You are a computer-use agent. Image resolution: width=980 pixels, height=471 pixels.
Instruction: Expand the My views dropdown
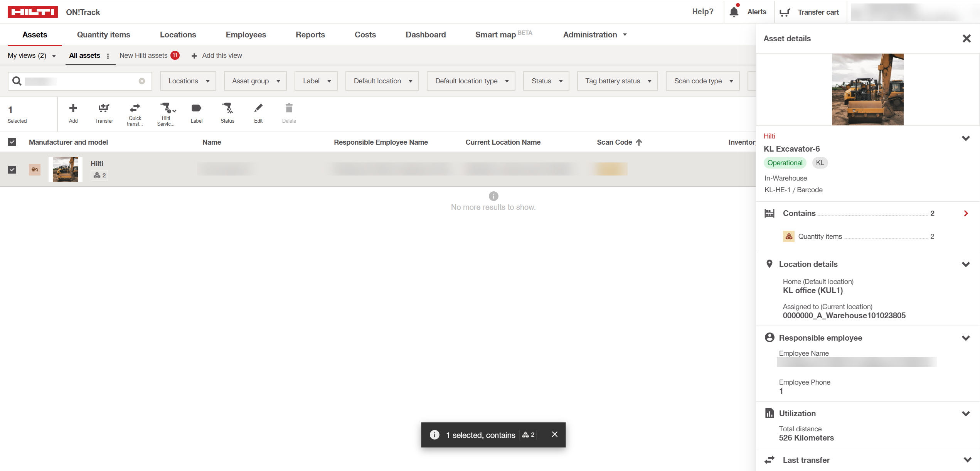tap(32, 56)
